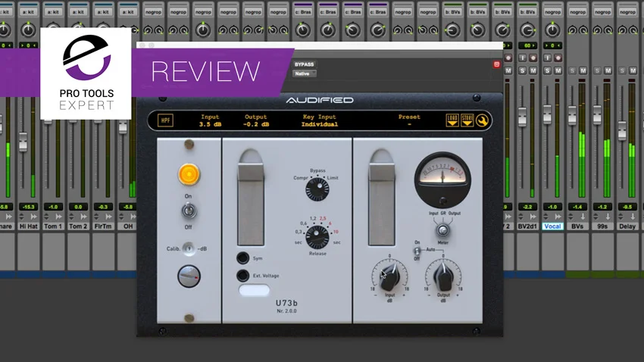644x362 pixels.
Task: Click the double-arrow icon below Vocal's -1.0 level
Action: click(558, 217)
